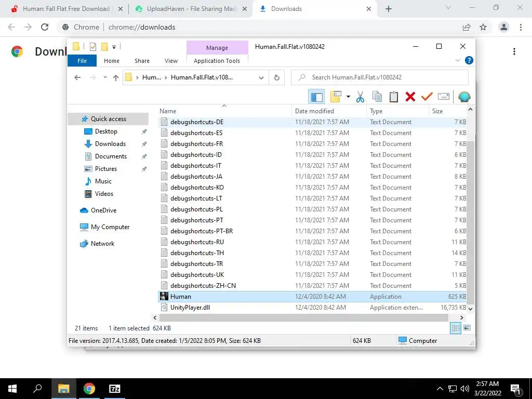Open the Application Tools tab
The width and height of the screenshot is (532, 399).
point(217,61)
